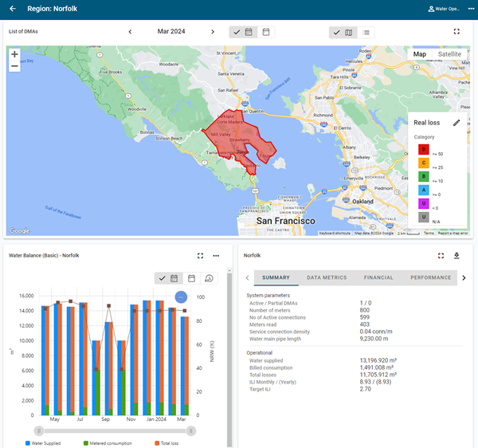Open map Terms link
Viewport: 478px width, 448px height.
tap(429, 233)
